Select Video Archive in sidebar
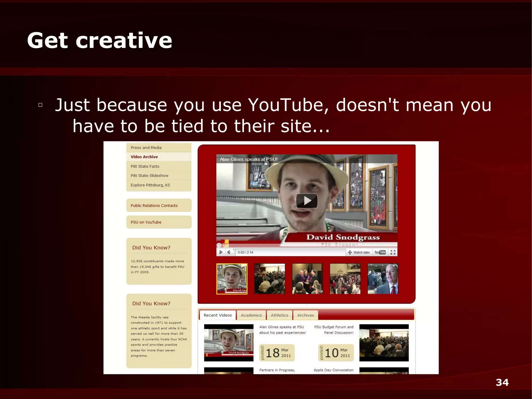Viewport: 532px width, 399px height. pyautogui.click(x=159, y=157)
